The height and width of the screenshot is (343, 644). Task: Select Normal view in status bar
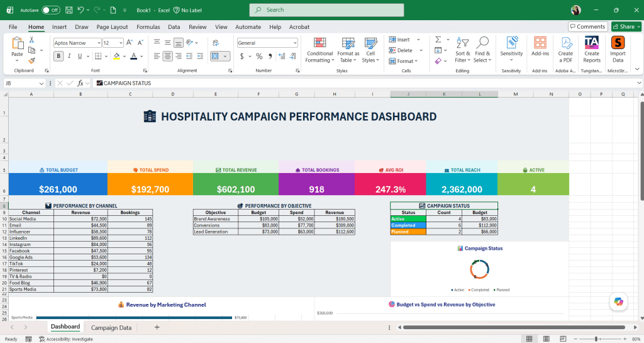(x=530, y=339)
